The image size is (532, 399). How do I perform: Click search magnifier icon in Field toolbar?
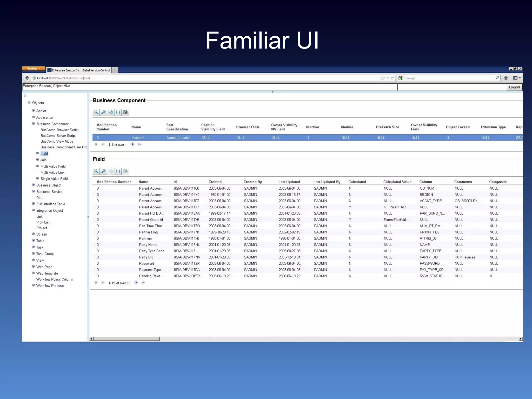(x=96, y=171)
